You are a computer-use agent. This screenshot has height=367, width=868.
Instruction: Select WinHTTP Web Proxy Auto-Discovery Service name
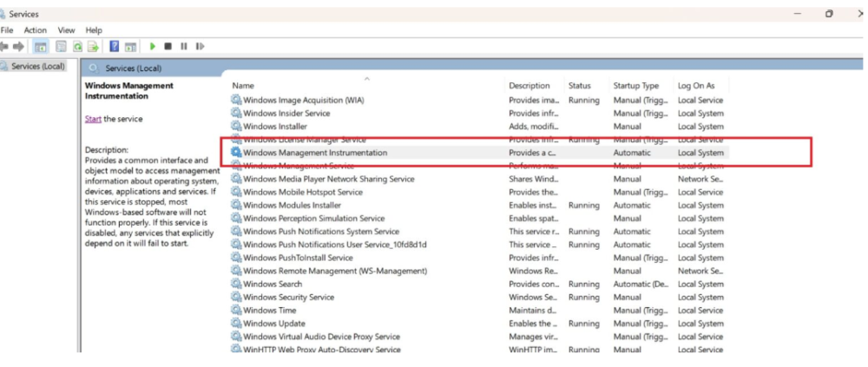pyautogui.click(x=322, y=350)
